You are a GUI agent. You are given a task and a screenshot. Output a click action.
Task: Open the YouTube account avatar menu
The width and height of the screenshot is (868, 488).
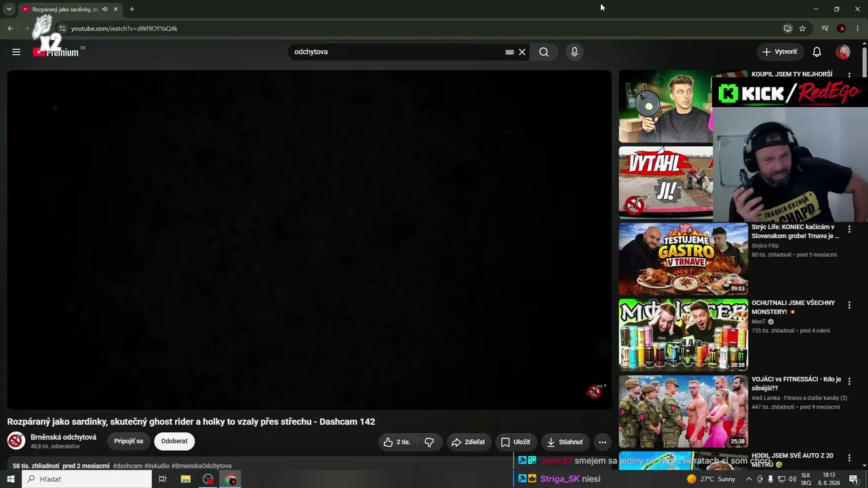coord(843,52)
